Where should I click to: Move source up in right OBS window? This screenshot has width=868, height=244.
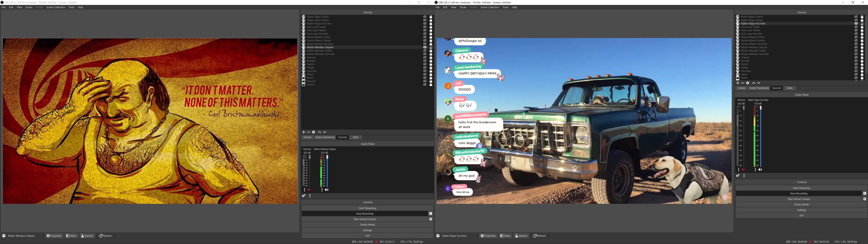pyautogui.click(x=754, y=83)
